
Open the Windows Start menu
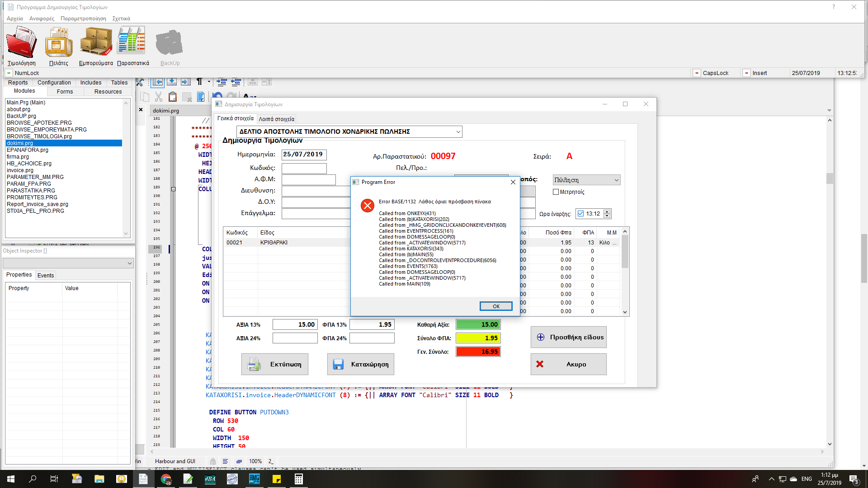tap(11, 479)
